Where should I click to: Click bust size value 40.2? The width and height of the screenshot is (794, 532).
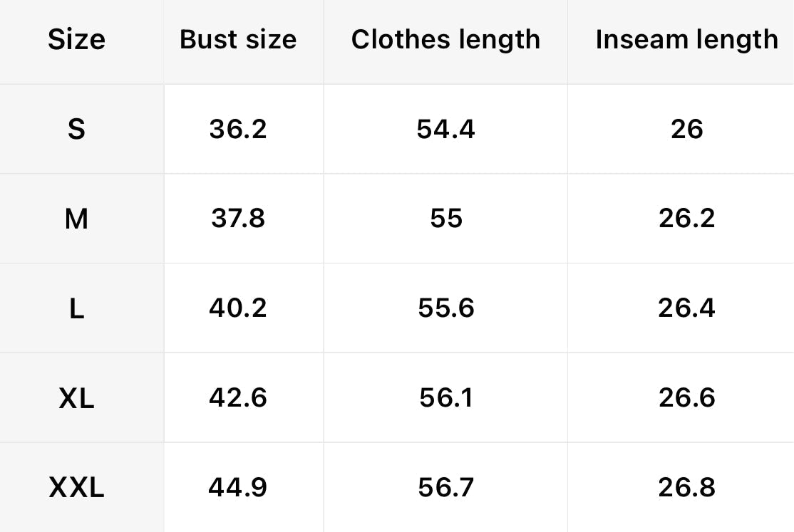point(238,308)
